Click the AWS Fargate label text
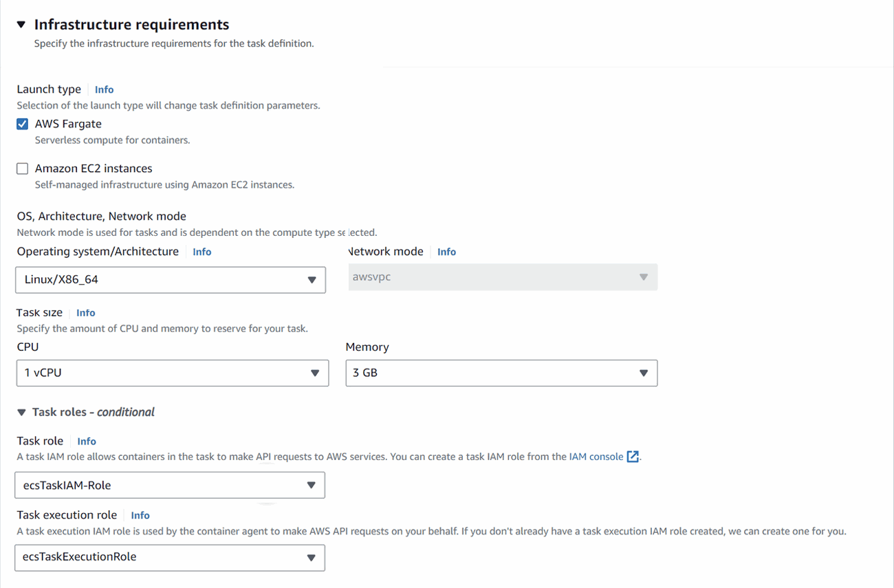 click(x=68, y=124)
